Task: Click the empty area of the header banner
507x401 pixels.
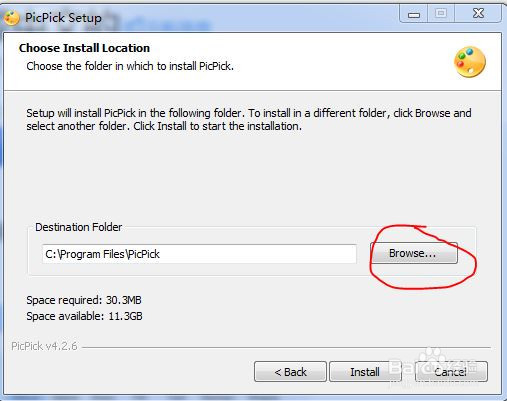Action: point(333,62)
